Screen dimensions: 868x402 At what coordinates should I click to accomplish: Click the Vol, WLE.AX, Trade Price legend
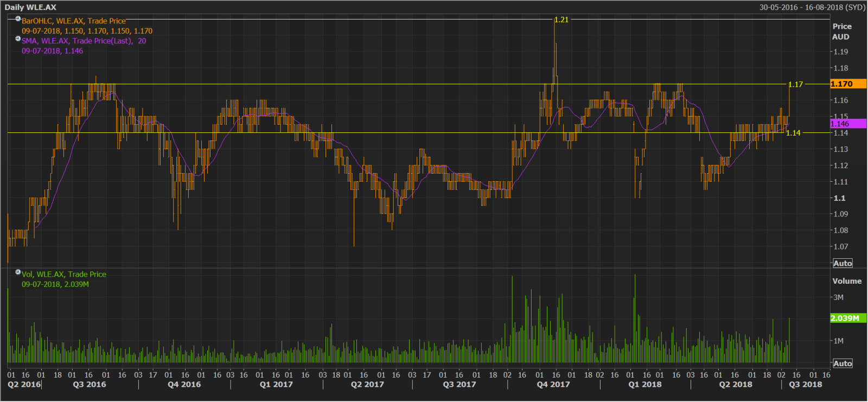(x=64, y=275)
